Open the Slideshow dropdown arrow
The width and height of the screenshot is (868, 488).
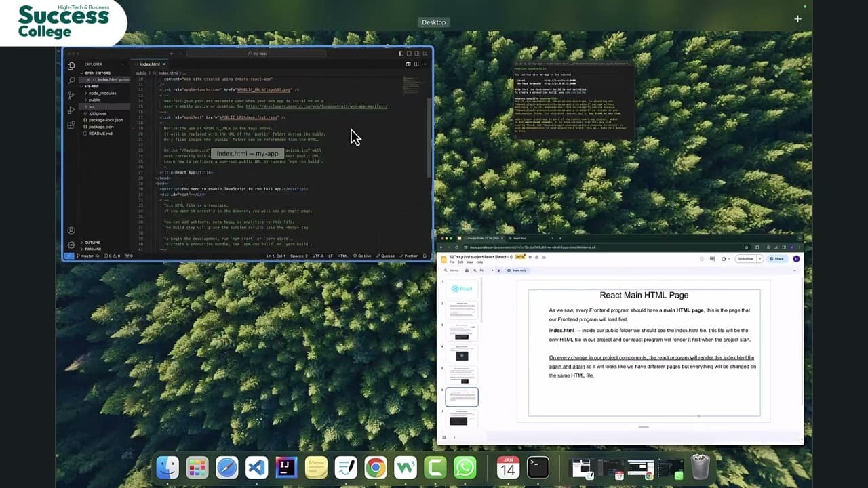click(x=760, y=259)
